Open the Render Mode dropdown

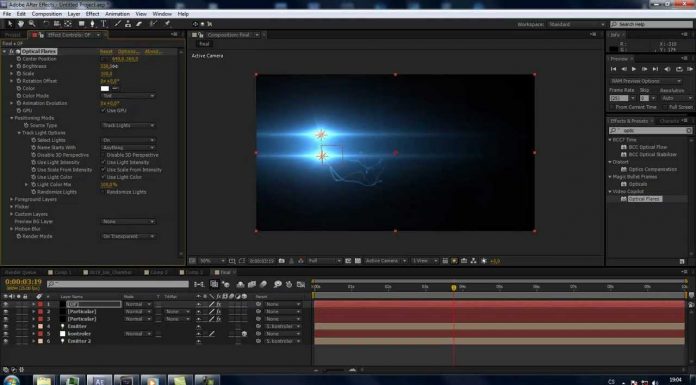(128, 236)
